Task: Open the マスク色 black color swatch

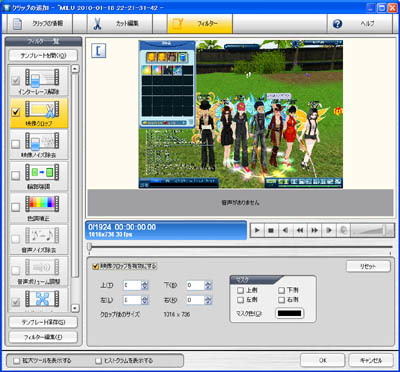Action: click(290, 313)
